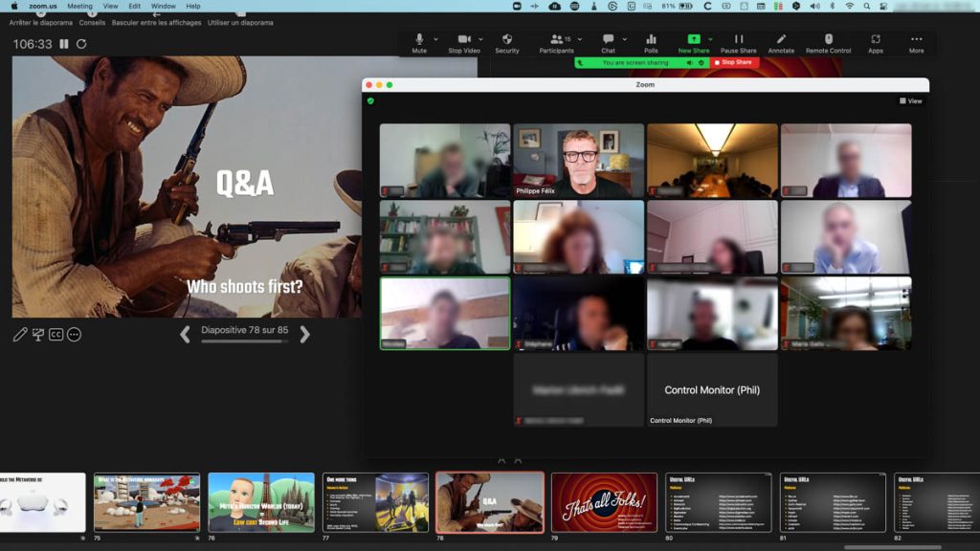Open Spotlight search in menu bar
This screenshot has width=980, height=551.
(867, 6)
